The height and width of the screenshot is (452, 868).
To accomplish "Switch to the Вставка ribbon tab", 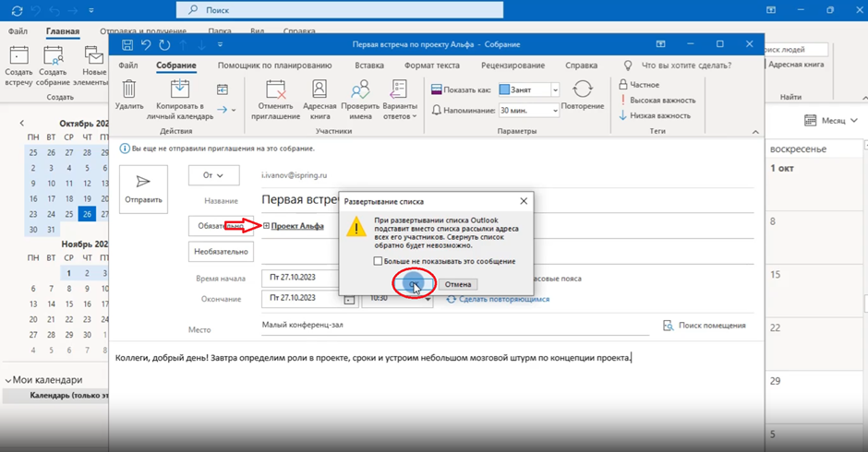I will click(x=369, y=65).
